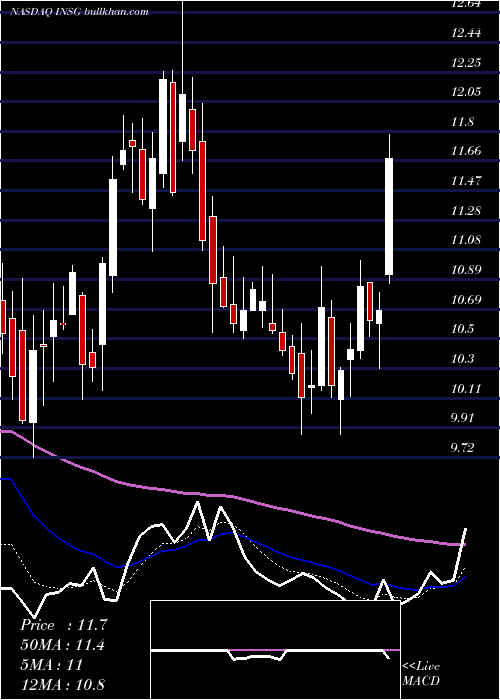Click the 50MA : 11.4 readout
Image resolution: width=500 pixels, height=700 pixels.
click(x=62, y=645)
